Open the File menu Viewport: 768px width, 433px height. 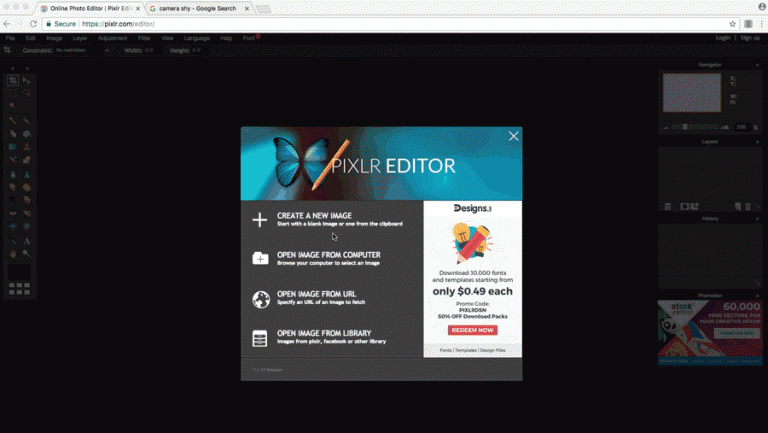point(10,38)
